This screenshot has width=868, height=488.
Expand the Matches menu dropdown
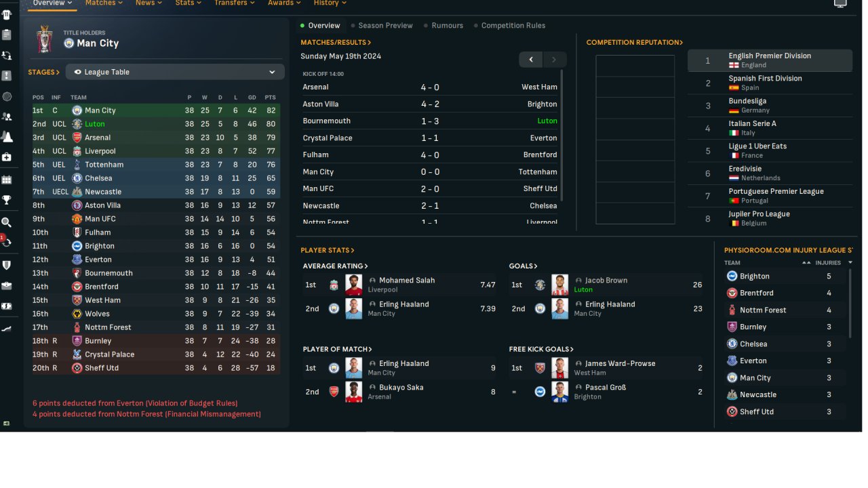click(x=104, y=3)
